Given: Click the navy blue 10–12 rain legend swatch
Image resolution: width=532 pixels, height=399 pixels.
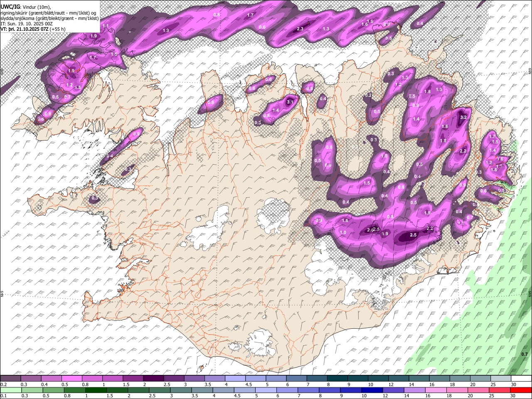Looking at the screenshot, I should tap(372, 390).
